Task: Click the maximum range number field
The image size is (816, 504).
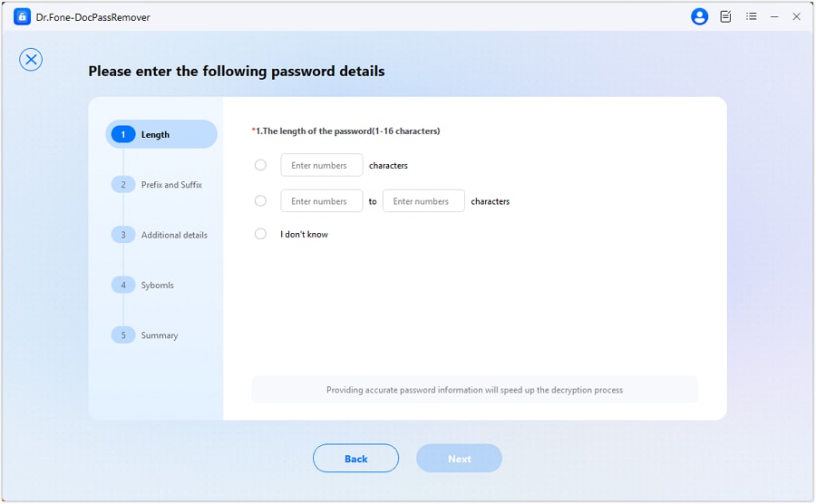Action: (423, 201)
